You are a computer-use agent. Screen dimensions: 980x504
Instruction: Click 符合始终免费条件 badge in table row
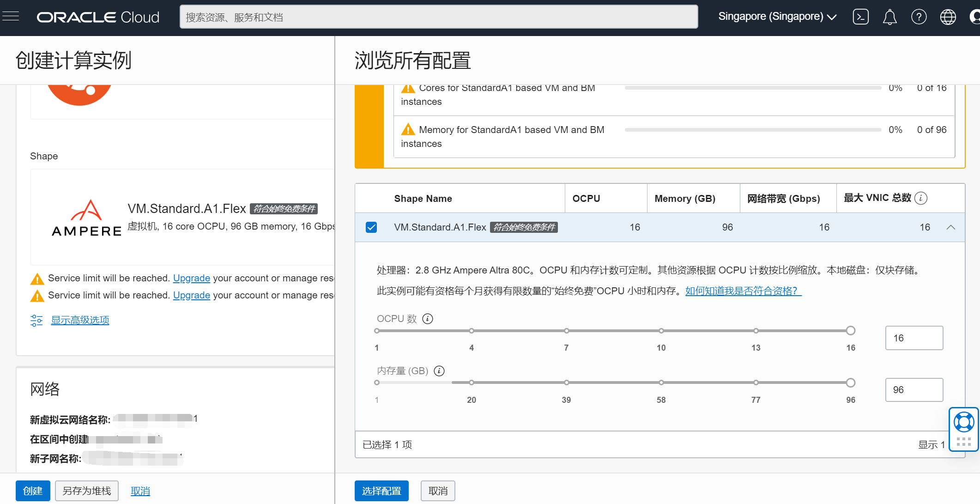pyautogui.click(x=524, y=227)
